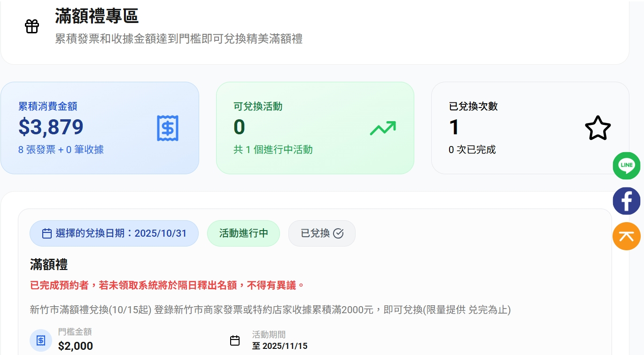644x355 pixels.
Task: Click the 滿額禮專區 page title
Action: click(x=97, y=16)
